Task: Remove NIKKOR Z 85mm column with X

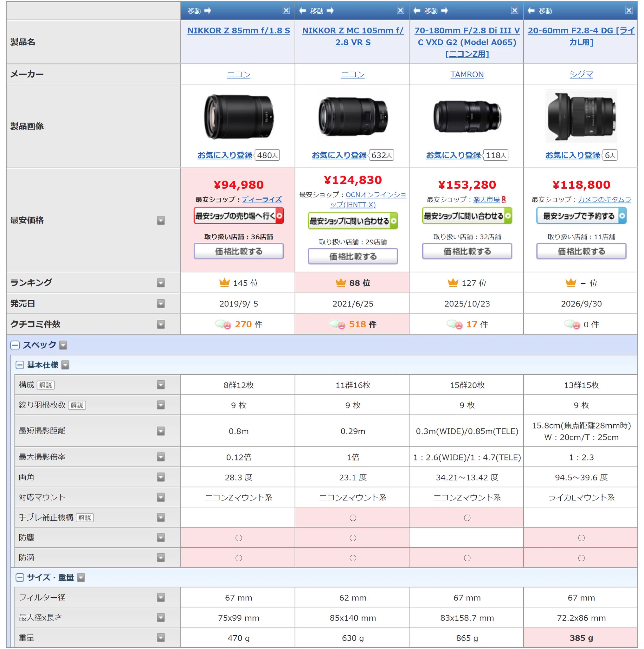Action: pyautogui.click(x=286, y=10)
